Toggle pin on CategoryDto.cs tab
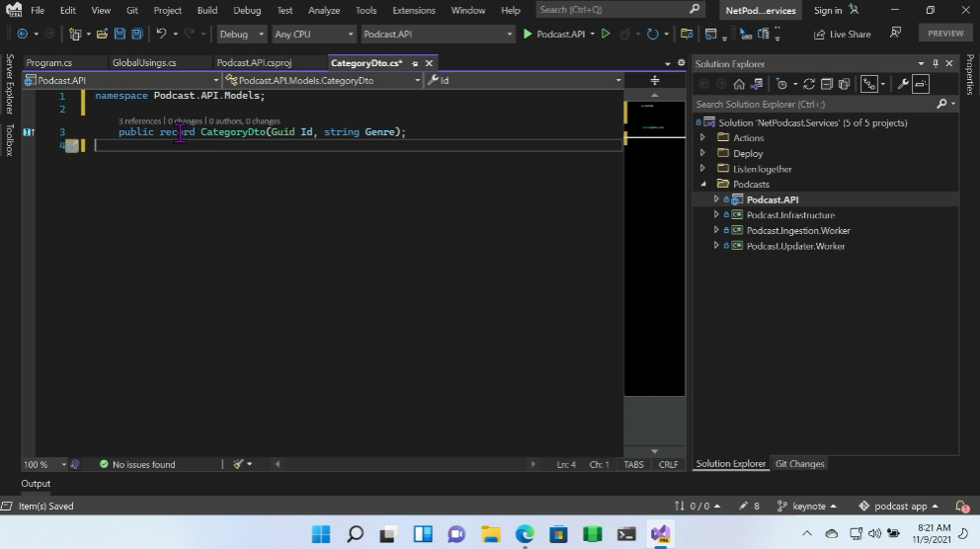 pos(416,63)
